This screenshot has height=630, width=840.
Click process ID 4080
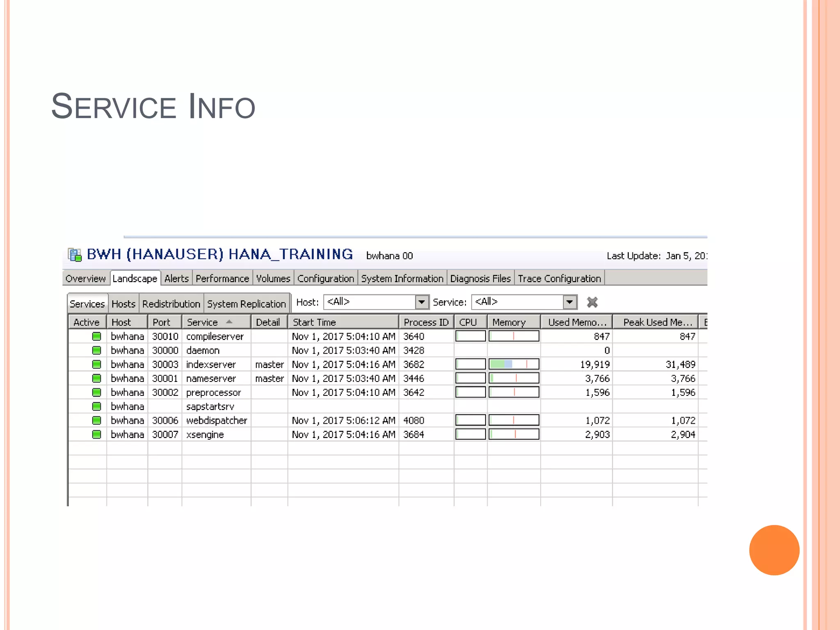[413, 420]
